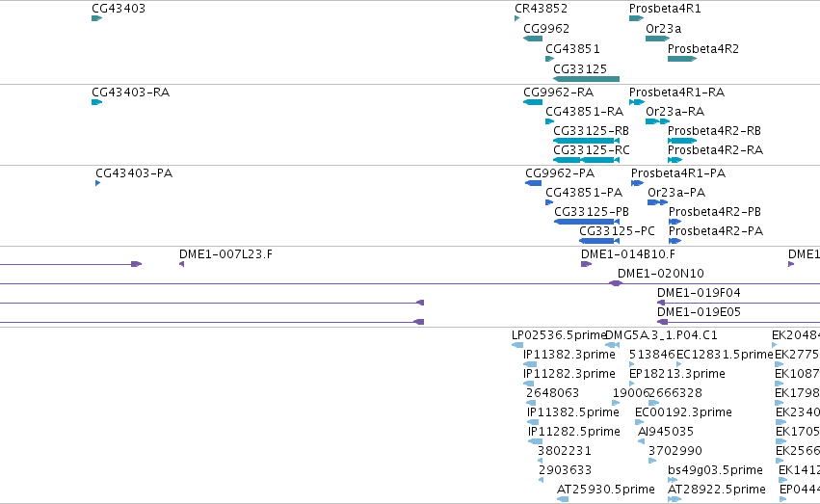The width and height of the screenshot is (820, 504).
Task: Select protein label CG33125-PC
Action: (617, 231)
